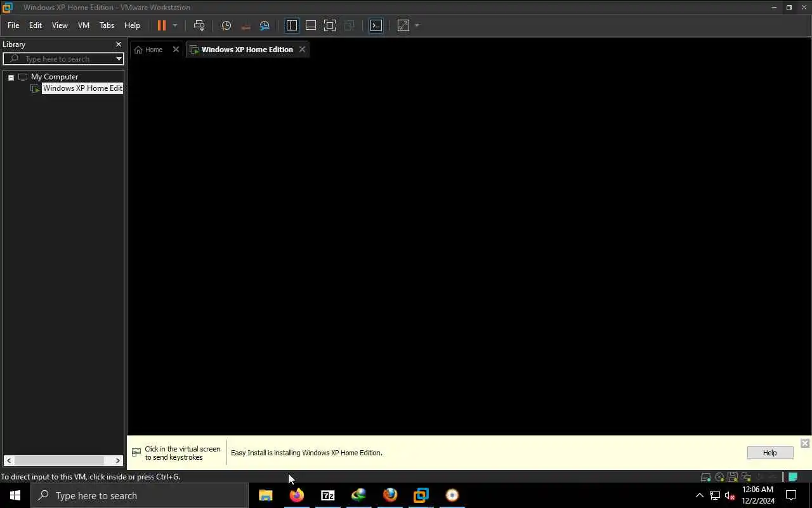Close the Windows XP Home Edition tab
The width and height of the screenshot is (812, 508).
(302, 50)
